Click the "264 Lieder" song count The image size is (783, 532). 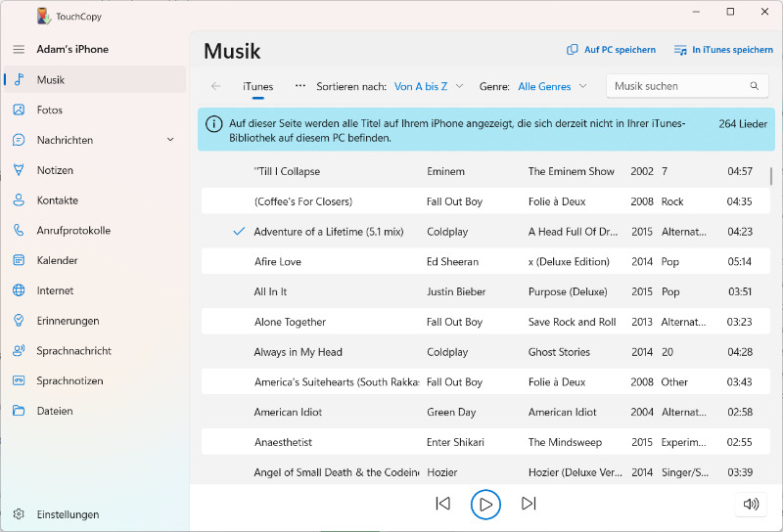(743, 124)
